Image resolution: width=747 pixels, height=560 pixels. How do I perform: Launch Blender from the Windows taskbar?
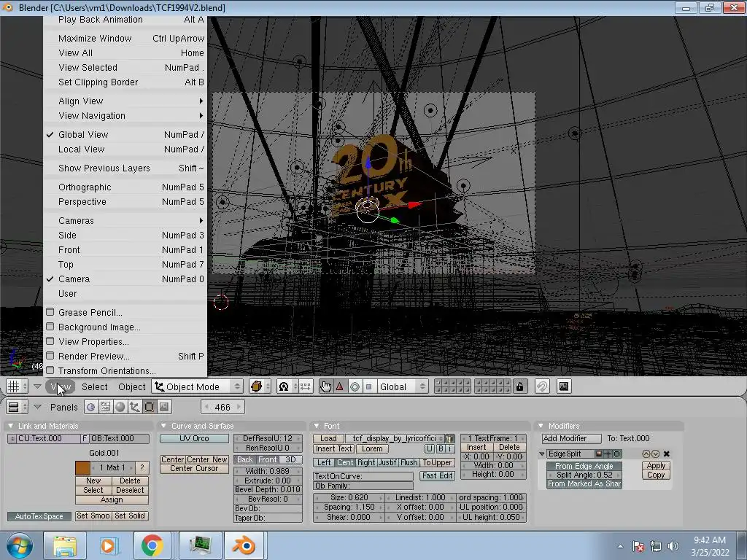244,545
